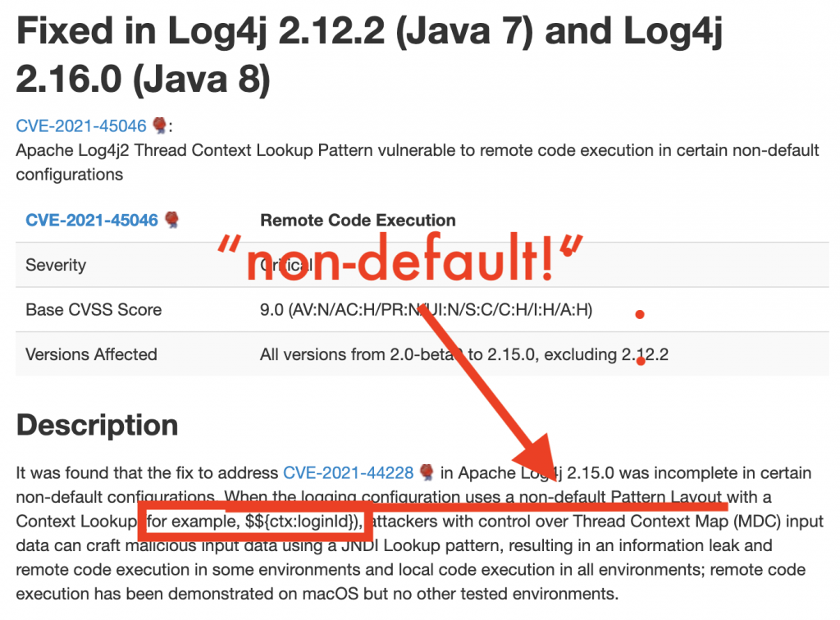Select the "Remote Code Execution" header text
This screenshot has width=840, height=620.
(358, 220)
